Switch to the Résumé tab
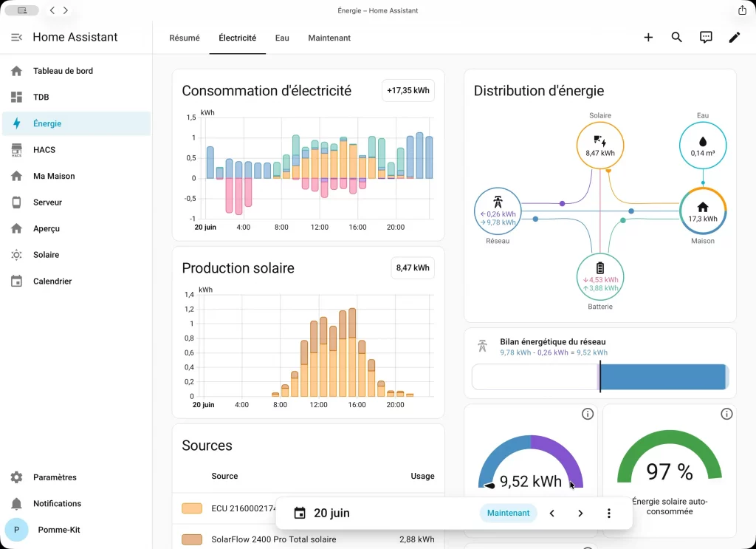 [x=184, y=38]
